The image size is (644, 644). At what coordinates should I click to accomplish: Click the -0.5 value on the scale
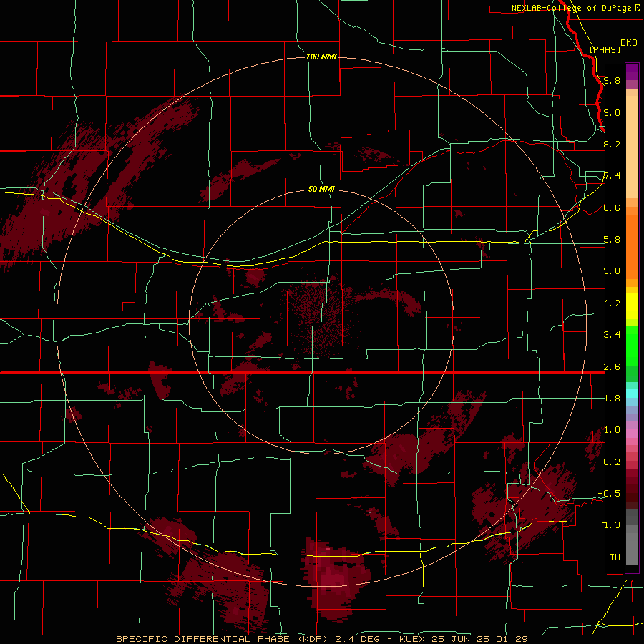pyautogui.click(x=609, y=494)
